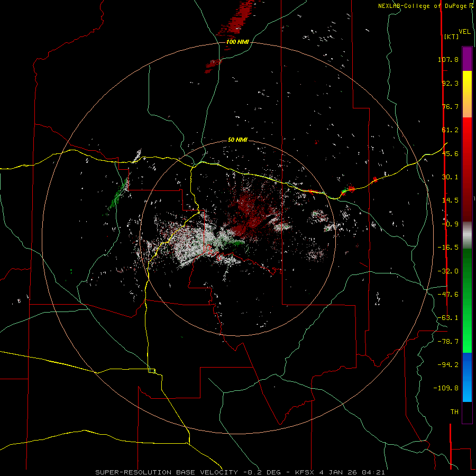The image size is (476, 476).
Task: Click the -78.7 scale value
Action: [448, 342]
